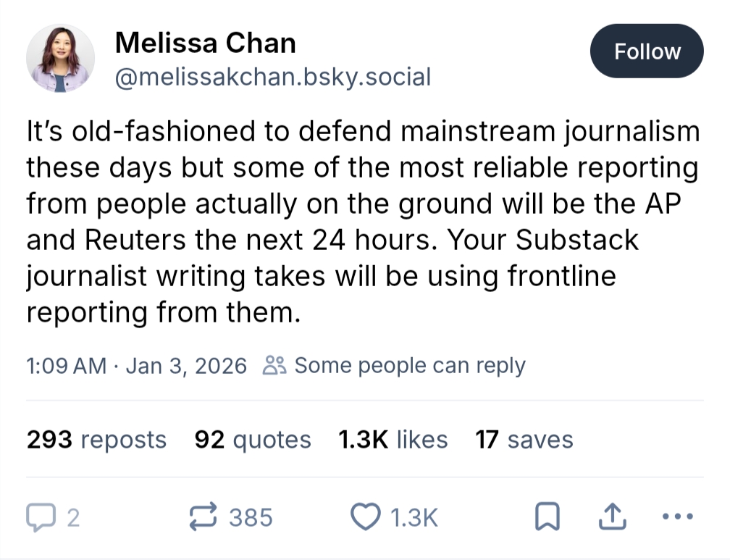Click the reply count number 2
The height and width of the screenshot is (560, 730).
point(72,517)
